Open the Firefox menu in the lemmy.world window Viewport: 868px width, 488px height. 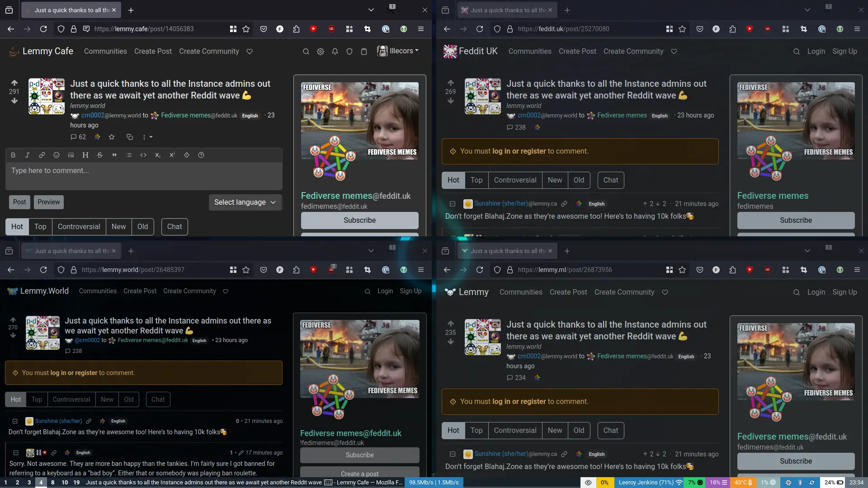point(421,270)
